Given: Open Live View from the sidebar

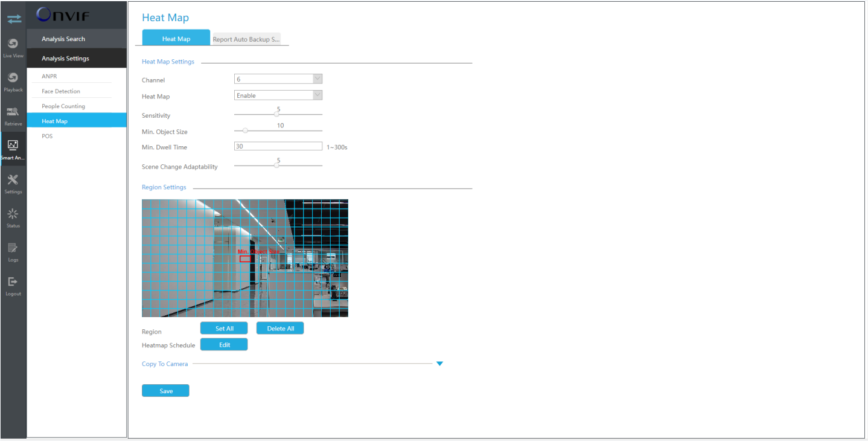Looking at the screenshot, I should 13,47.
